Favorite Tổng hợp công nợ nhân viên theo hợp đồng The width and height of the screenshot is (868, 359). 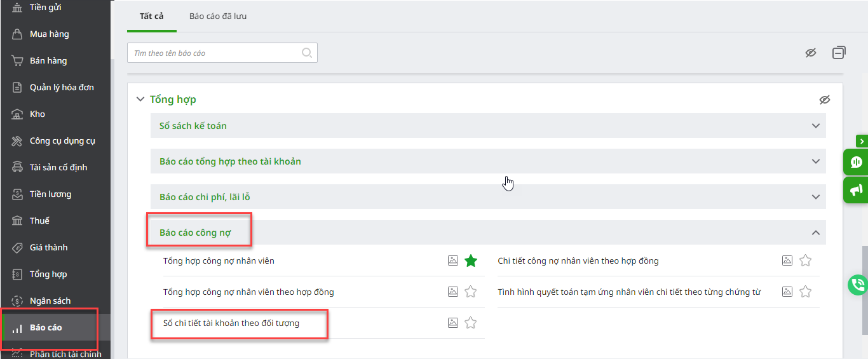(x=470, y=292)
